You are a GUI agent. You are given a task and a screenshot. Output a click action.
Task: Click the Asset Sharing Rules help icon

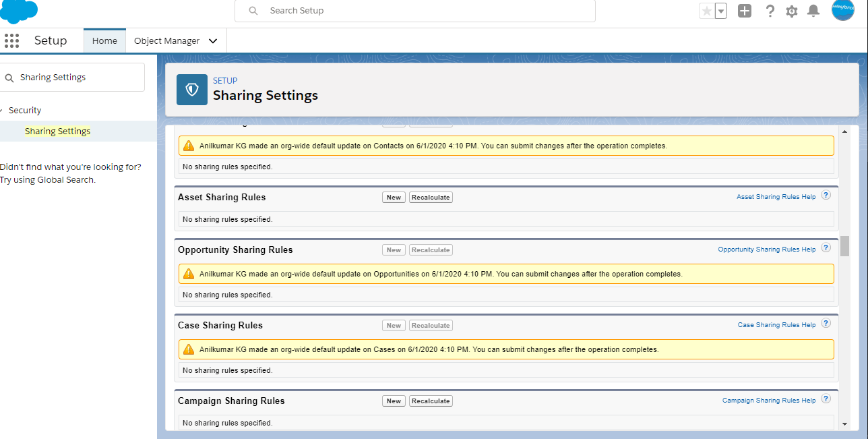[826, 196]
